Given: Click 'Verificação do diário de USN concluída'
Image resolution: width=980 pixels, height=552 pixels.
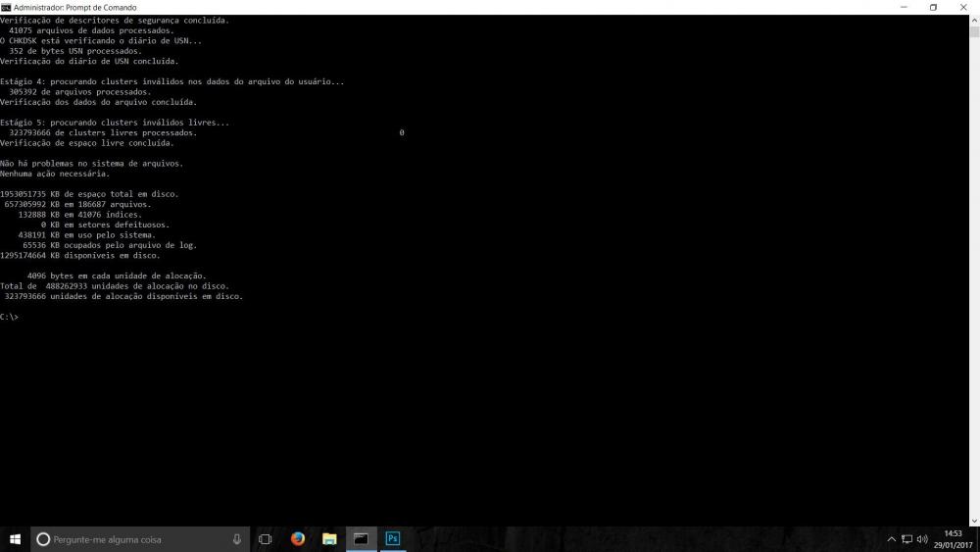Looking at the screenshot, I should 89,61.
